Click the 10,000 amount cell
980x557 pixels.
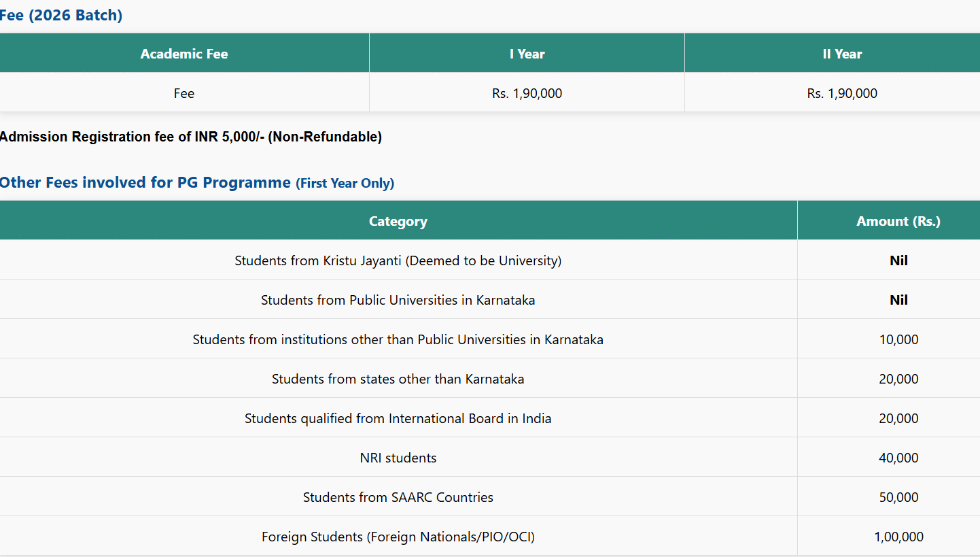pos(898,339)
